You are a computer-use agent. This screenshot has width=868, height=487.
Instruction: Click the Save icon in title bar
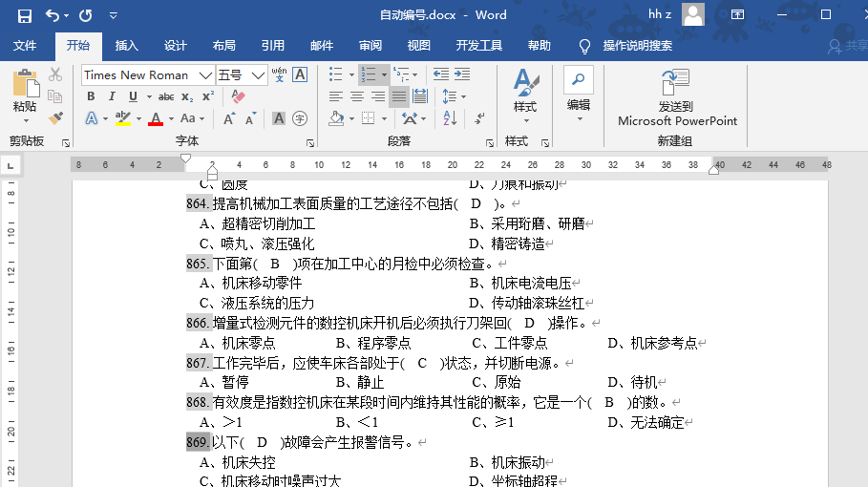tap(25, 15)
